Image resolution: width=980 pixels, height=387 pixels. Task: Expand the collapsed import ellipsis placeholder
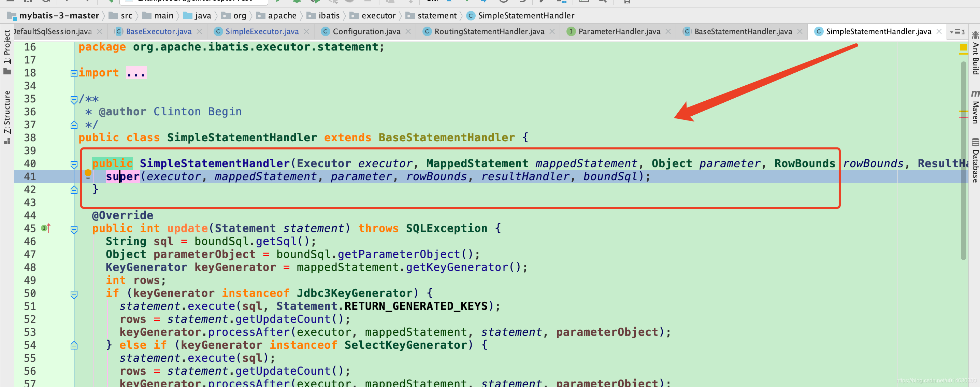click(x=136, y=73)
